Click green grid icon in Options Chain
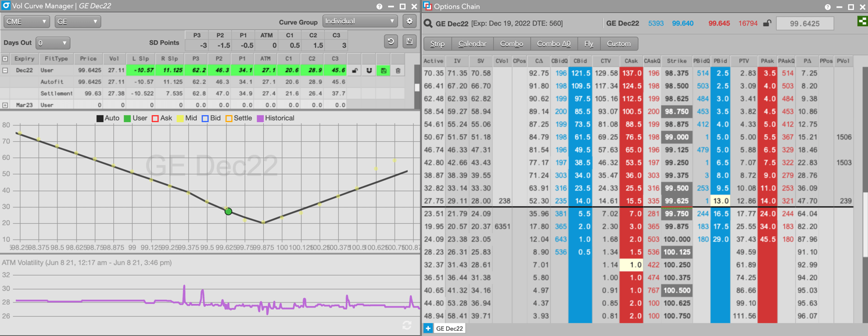This screenshot has height=336, width=868. (862, 22)
